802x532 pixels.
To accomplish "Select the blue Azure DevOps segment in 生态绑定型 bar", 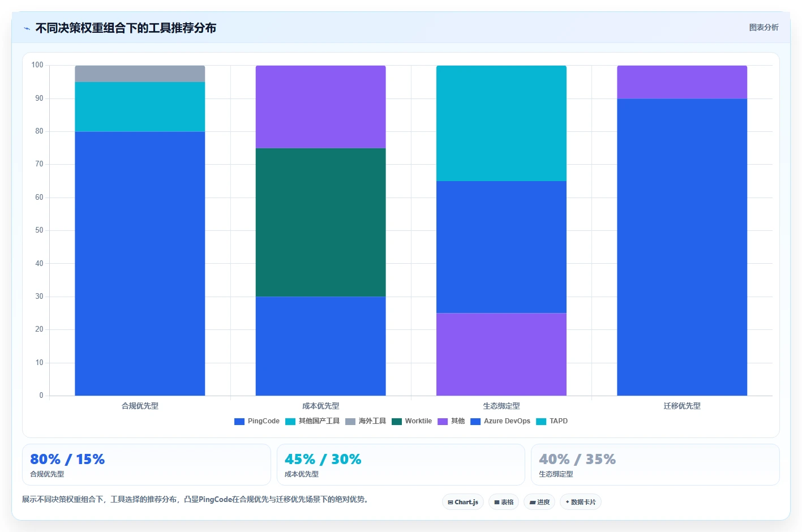I will pyautogui.click(x=501, y=247).
